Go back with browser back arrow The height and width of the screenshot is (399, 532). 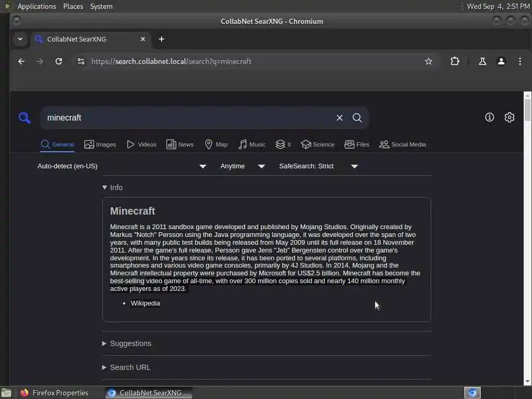pyautogui.click(x=21, y=61)
